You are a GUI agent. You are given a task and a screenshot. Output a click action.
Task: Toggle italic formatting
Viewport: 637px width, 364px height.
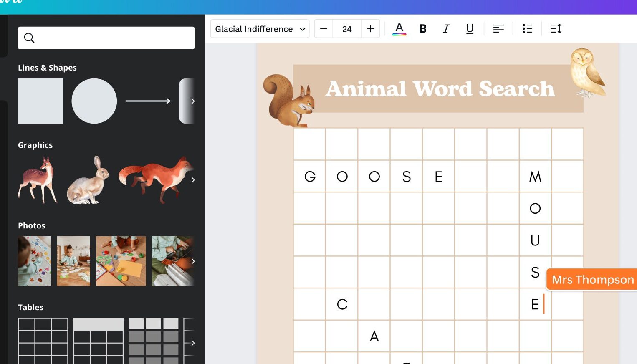click(446, 29)
